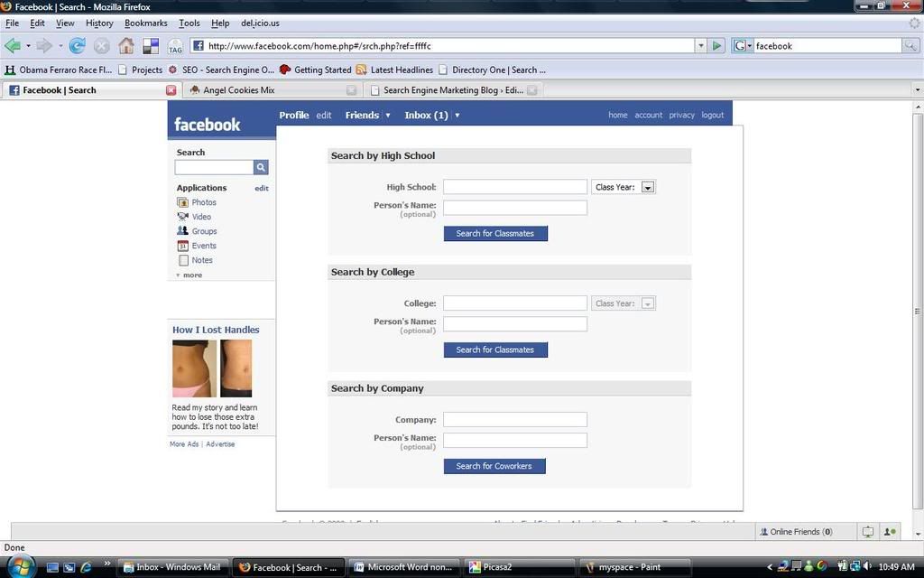The width and height of the screenshot is (924, 578).
Task: Launch Internet Explorer from Quick Launch
Action: pos(86,567)
